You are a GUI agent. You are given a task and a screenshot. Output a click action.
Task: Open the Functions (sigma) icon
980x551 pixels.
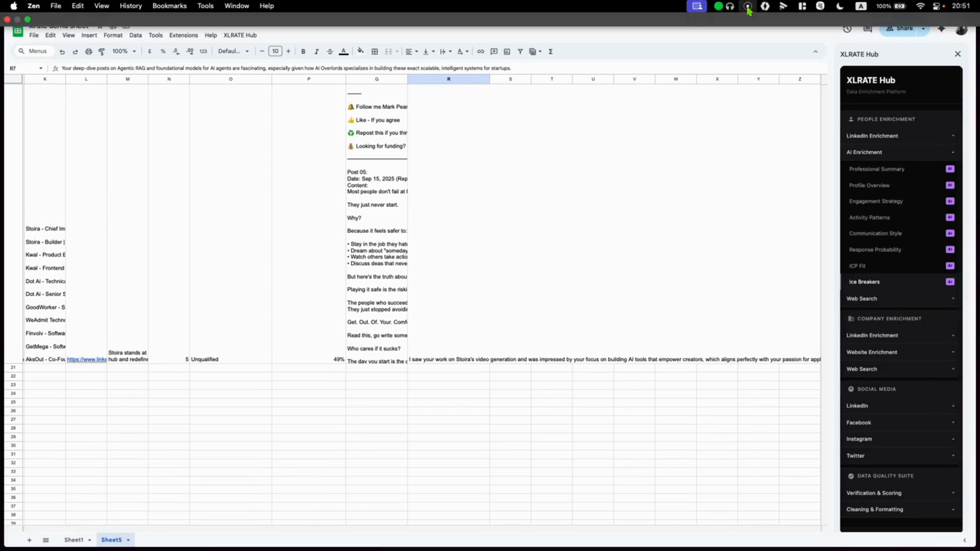coord(551,51)
